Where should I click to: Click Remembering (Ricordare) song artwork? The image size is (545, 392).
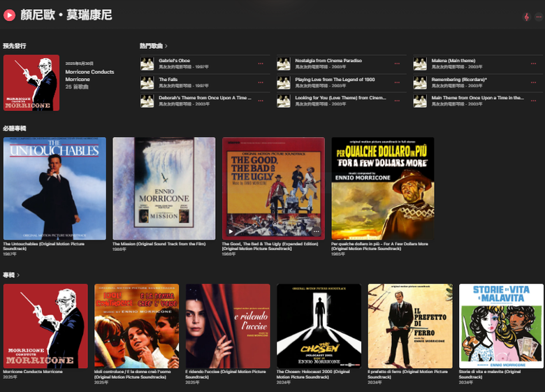(420, 82)
